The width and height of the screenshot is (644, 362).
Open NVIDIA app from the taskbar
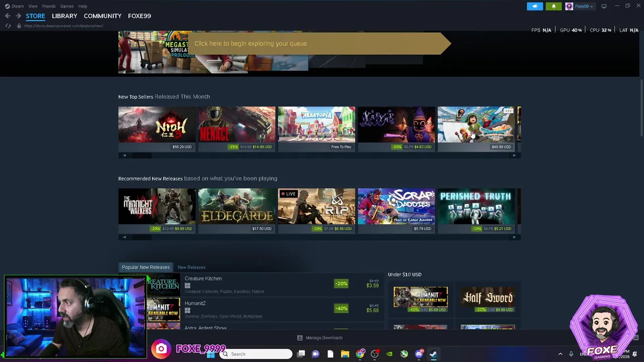point(389,354)
